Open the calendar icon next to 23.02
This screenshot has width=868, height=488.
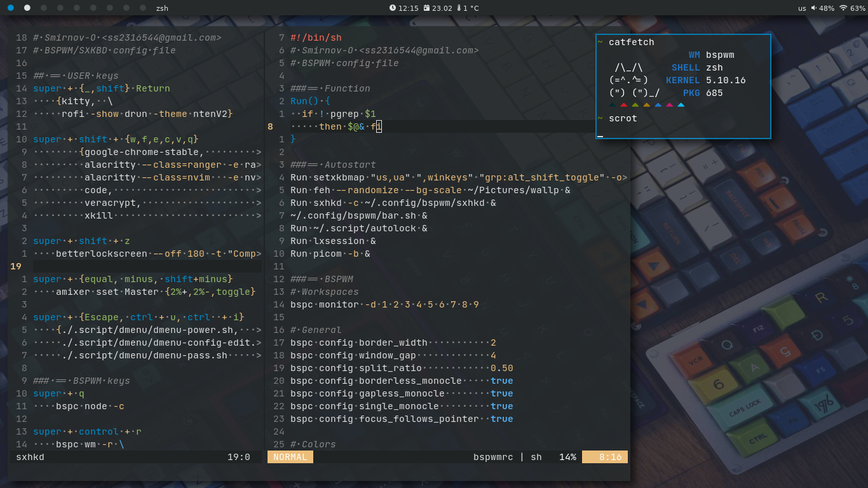426,8
